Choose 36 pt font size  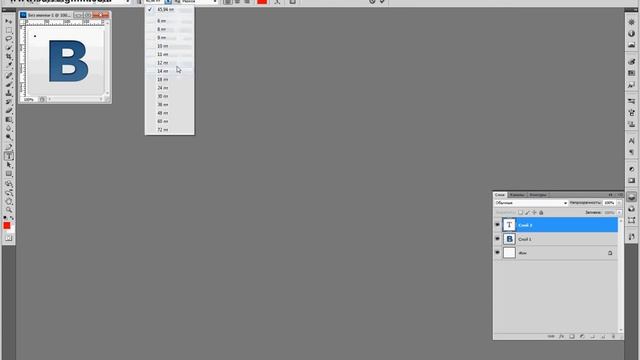(170, 104)
